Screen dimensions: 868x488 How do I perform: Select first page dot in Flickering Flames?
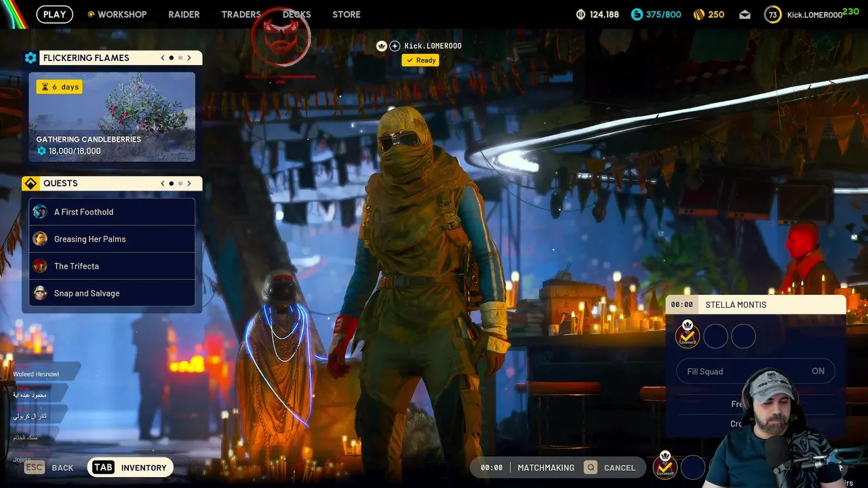pos(172,58)
